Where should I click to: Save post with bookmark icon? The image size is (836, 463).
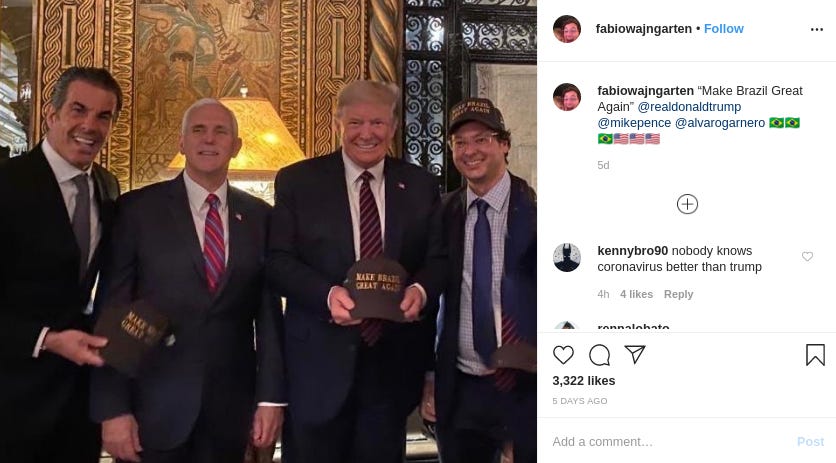[815, 355]
